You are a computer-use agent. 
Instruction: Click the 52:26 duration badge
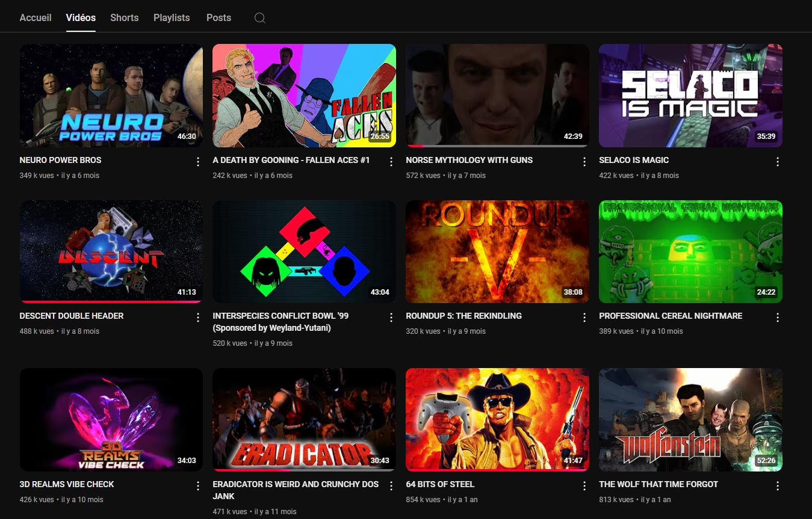(766, 461)
